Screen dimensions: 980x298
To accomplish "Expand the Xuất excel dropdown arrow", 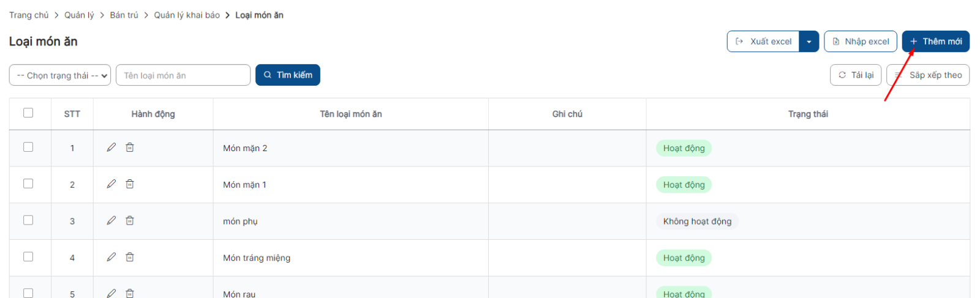I will 809,42.
